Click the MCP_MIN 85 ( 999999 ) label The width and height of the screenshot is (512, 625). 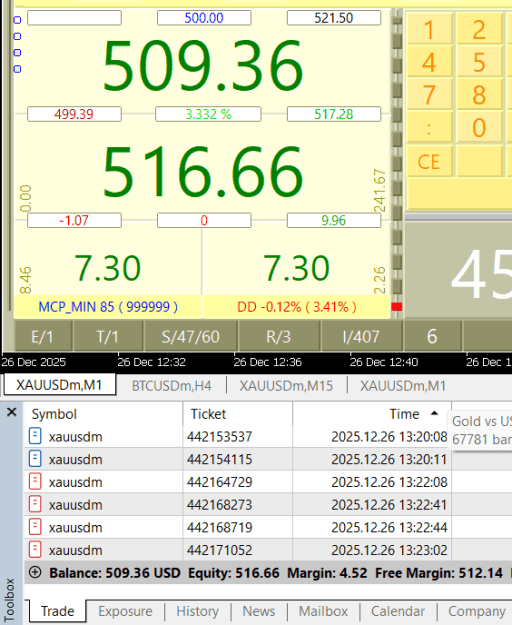pos(108,307)
